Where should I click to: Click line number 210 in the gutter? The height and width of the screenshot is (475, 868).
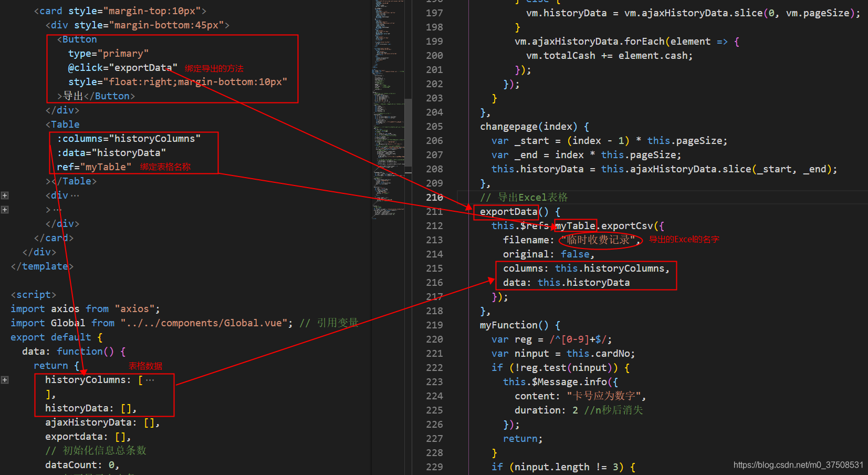[434, 198]
